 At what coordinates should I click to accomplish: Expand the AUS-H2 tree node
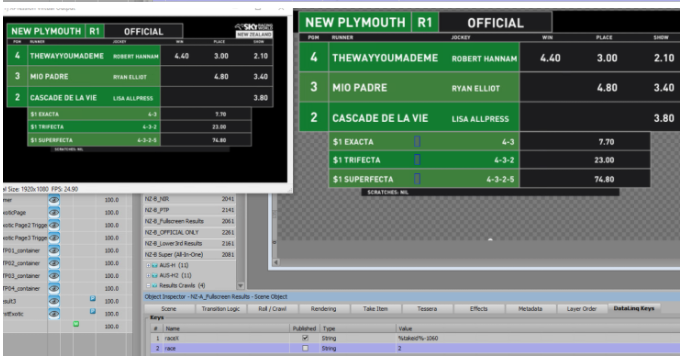pos(148,275)
